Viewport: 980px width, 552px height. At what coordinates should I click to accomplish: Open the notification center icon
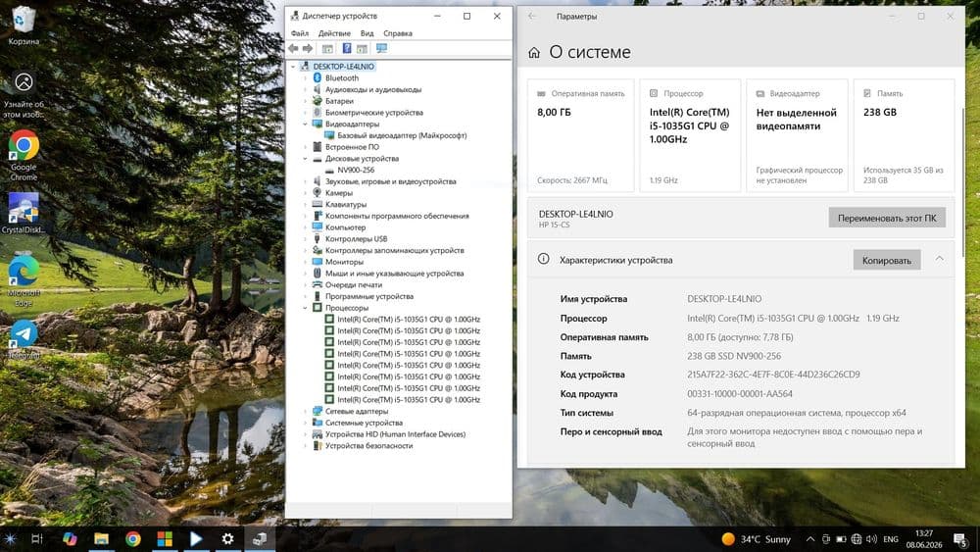pos(960,539)
